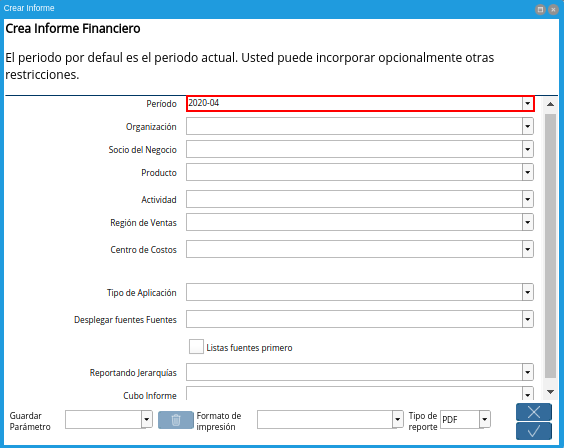
Task: Click the X cancel button icon
Action: point(534,412)
